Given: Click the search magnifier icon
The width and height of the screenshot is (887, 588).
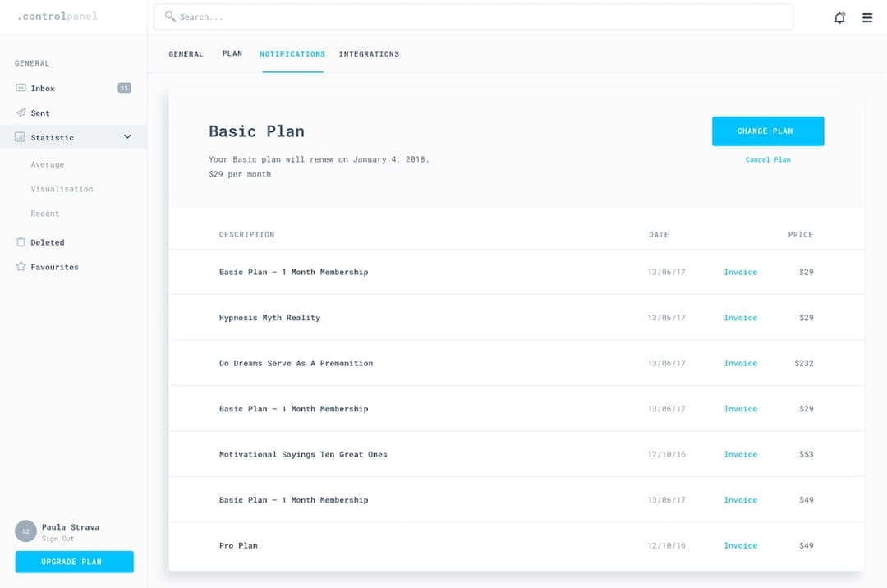Looking at the screenshot, I should [x=170, y=16].
